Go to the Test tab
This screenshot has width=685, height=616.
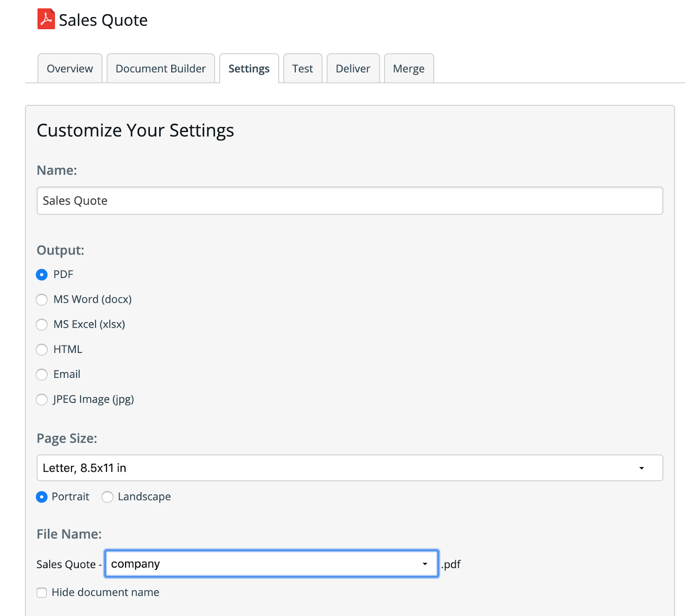pyautogui.click(x=303, y=68)
